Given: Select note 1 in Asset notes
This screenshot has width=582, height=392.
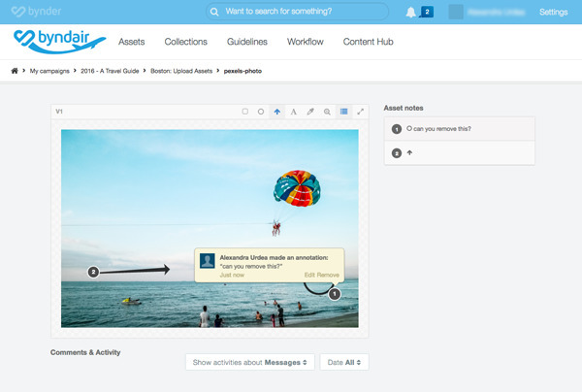Looking at the screenshot, I should [460, 129].
